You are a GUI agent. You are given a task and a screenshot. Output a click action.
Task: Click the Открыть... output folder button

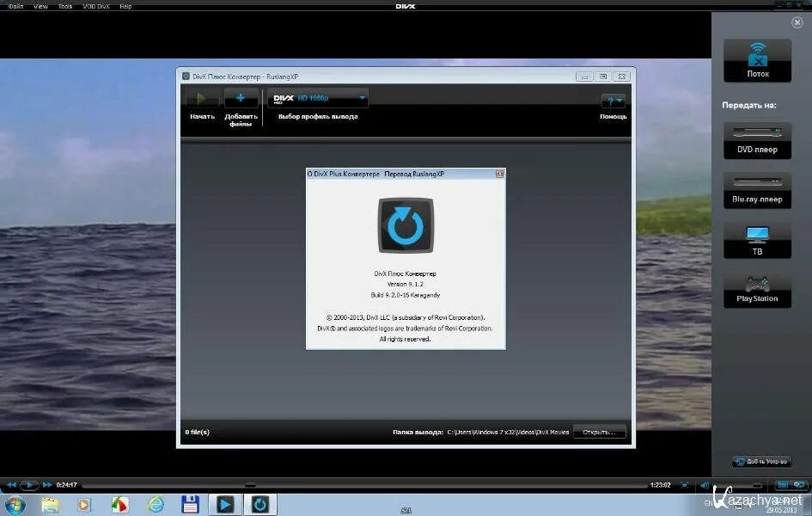(x=599, y=432)
